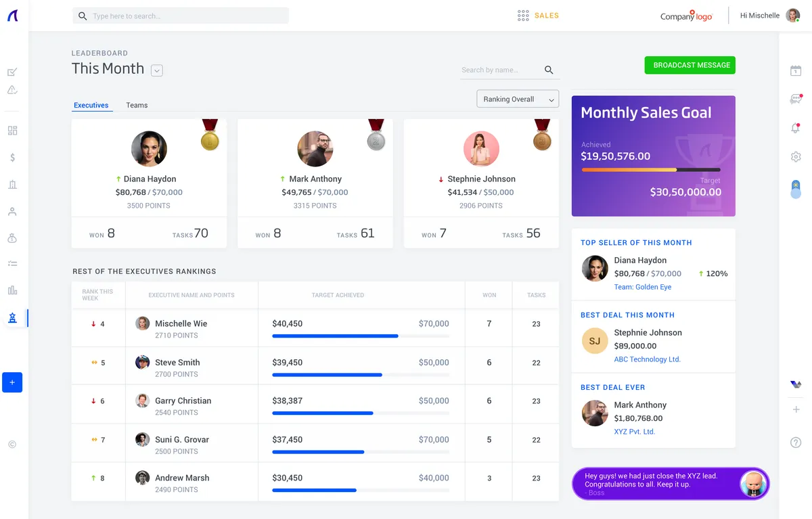Click Diana Haydon's photo in gold card
The width and height of the screenshot is (812, 519).
149,149
